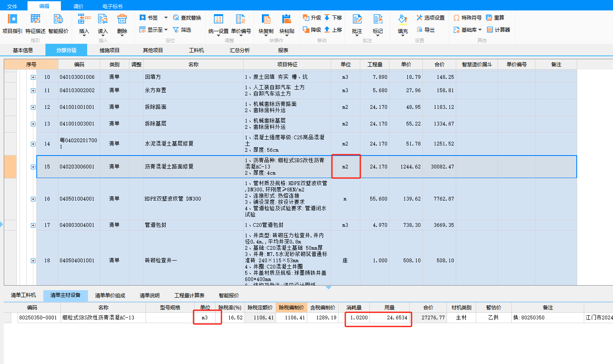Expand row 11 余方弃置

click(33, 90)
